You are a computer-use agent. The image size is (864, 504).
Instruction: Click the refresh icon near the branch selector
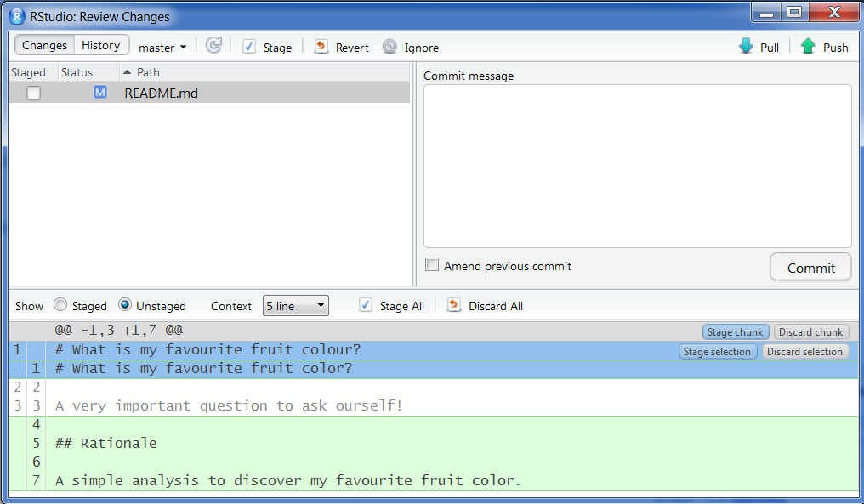click(x=213, y=46)
